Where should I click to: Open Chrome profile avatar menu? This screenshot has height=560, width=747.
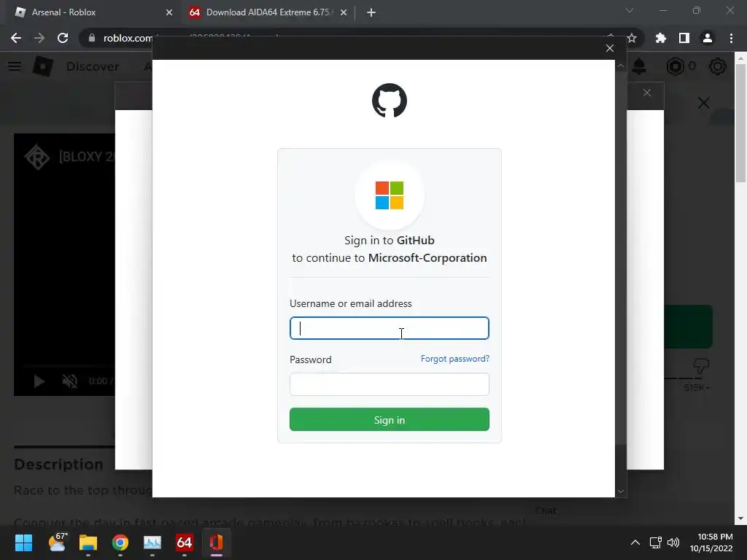pos(708,38)
